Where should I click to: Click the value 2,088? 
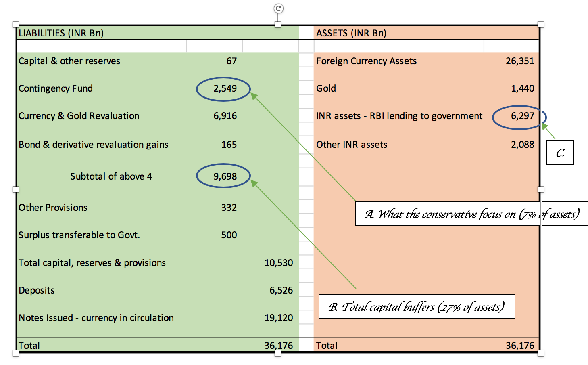tap(523, 145)
